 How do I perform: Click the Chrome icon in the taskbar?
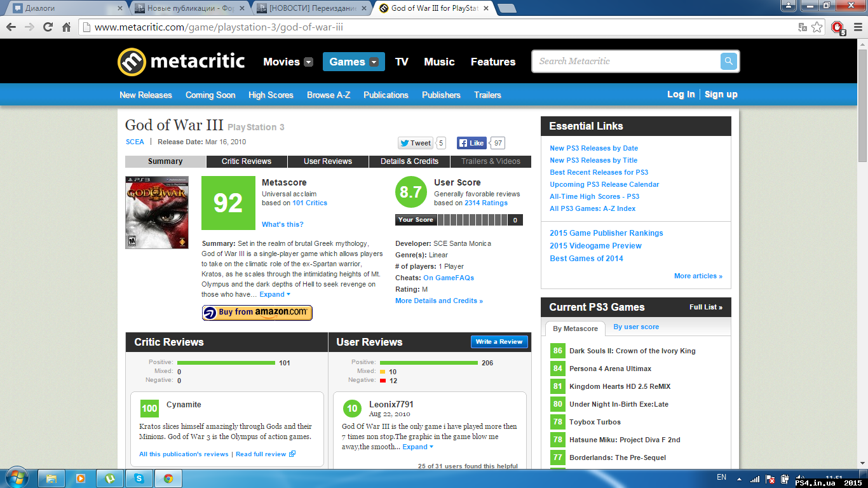[x=168, y=478]
